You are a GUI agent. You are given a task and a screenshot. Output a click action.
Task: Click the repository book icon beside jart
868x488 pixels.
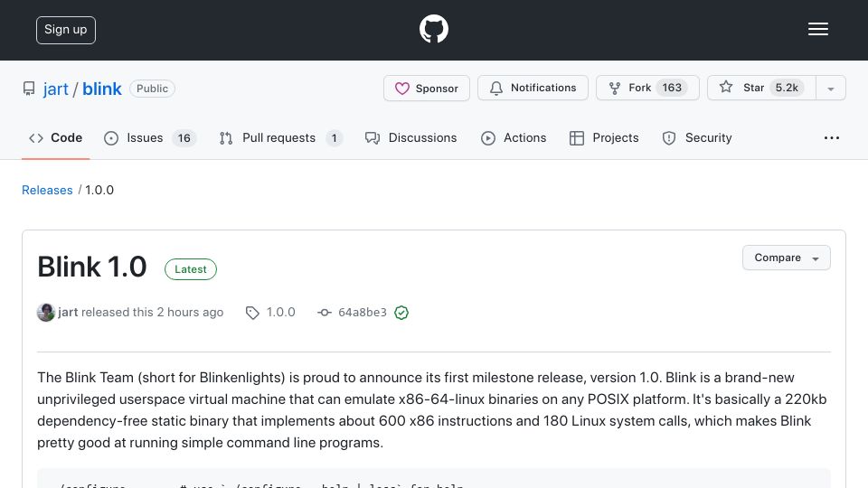[29, 89]
